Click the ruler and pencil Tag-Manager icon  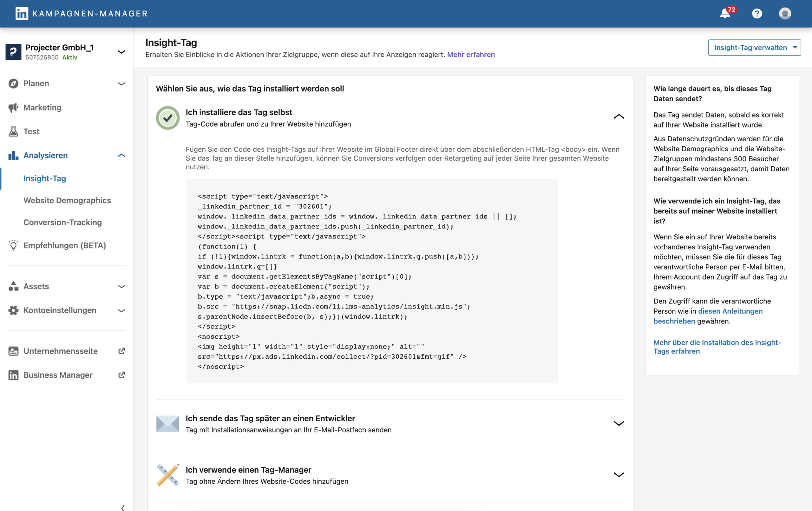click(x=167, y=475)
